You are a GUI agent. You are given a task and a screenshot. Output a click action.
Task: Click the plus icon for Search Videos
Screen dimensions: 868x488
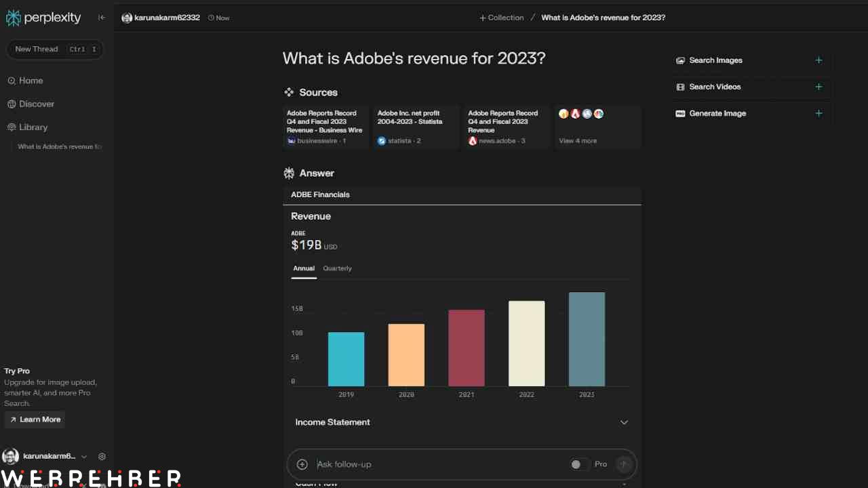point(818,87)
